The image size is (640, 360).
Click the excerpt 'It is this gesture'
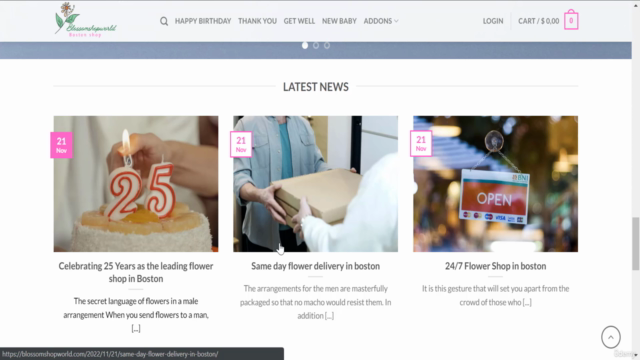[496, 296]
